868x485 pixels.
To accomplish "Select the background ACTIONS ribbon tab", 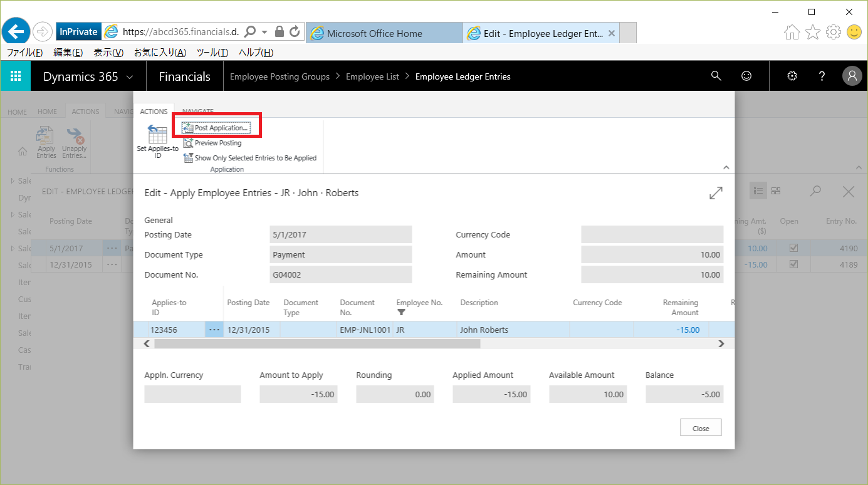I will click(85, 112).
